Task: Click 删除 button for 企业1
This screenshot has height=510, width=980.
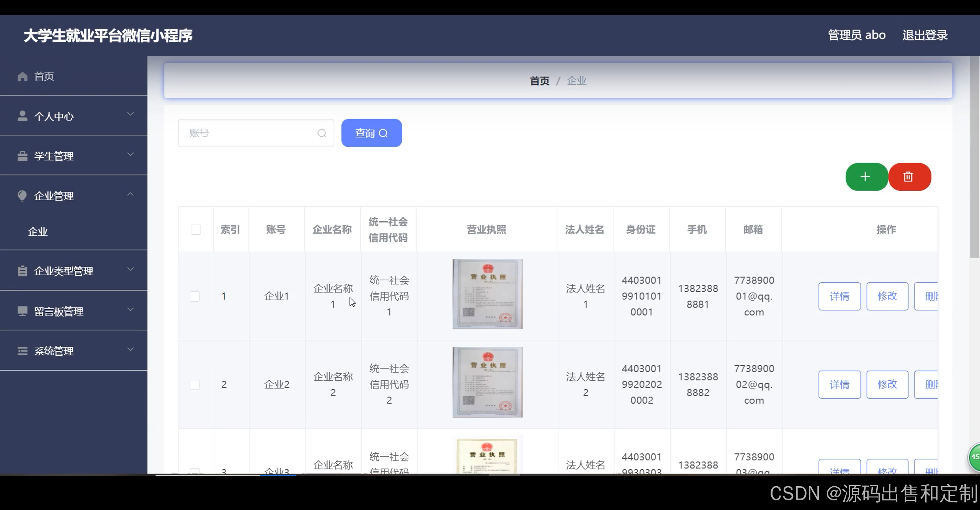Action: (x=926, y=296)
